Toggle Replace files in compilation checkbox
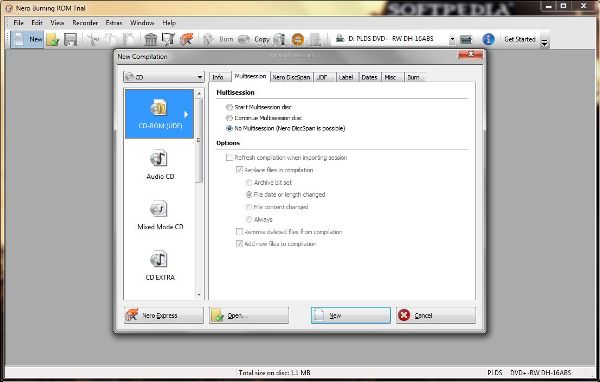Screen dimensions: 600x382 (240, 170)
